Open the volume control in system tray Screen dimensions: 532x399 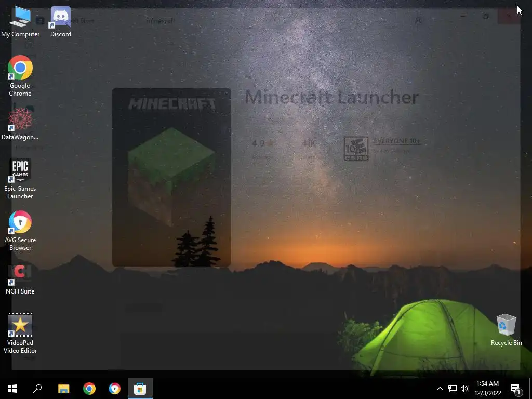464,389
